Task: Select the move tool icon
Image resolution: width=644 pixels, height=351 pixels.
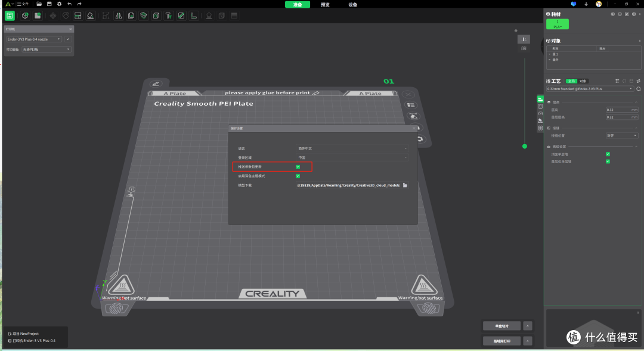Action: (53, 16)
